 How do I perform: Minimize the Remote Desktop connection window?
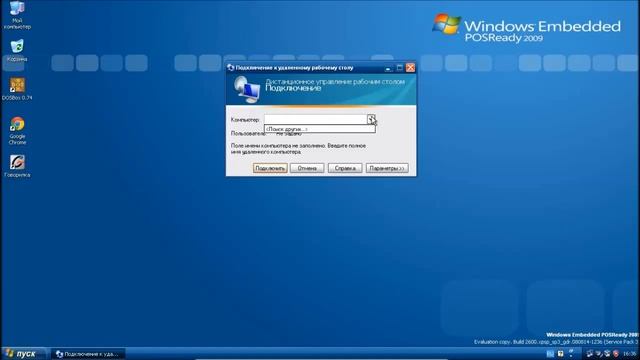388,68
